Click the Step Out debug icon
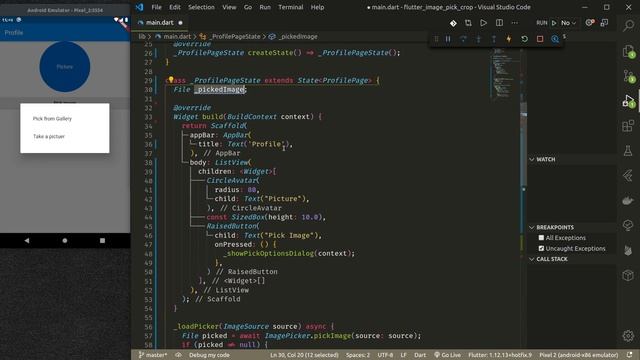 point(493,39)
